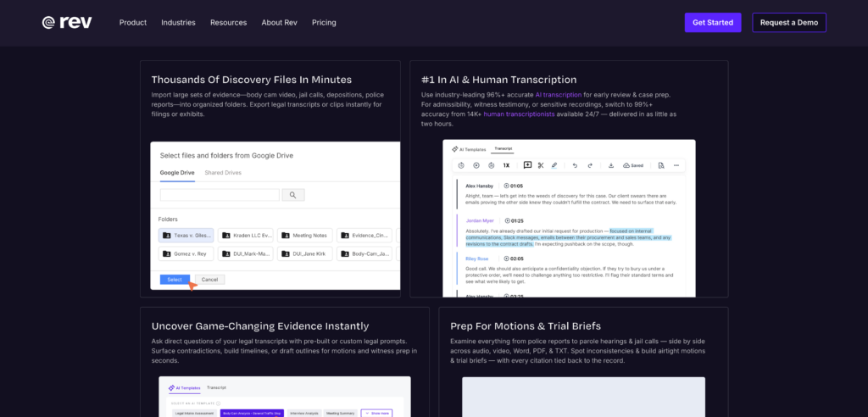Open the Resources menu
The width and height of the screenshot is (868, 417).
coord(228,23)
